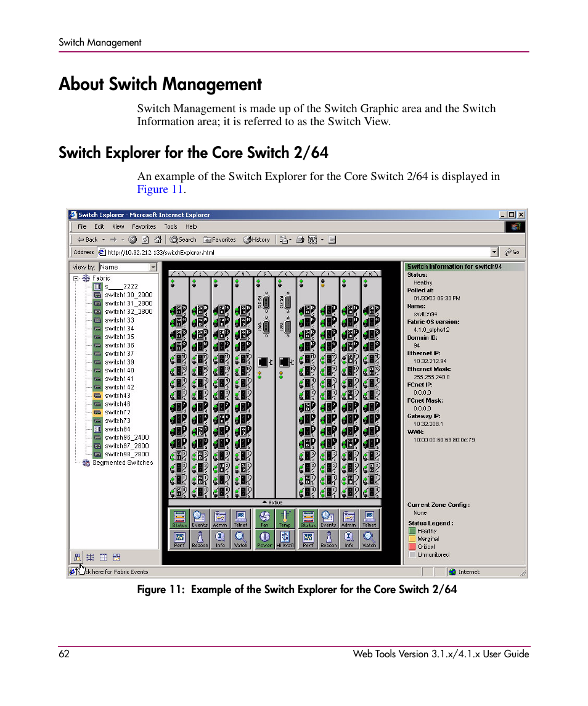Click Status button in the left switch panel
588x706 pixels.
179,519
